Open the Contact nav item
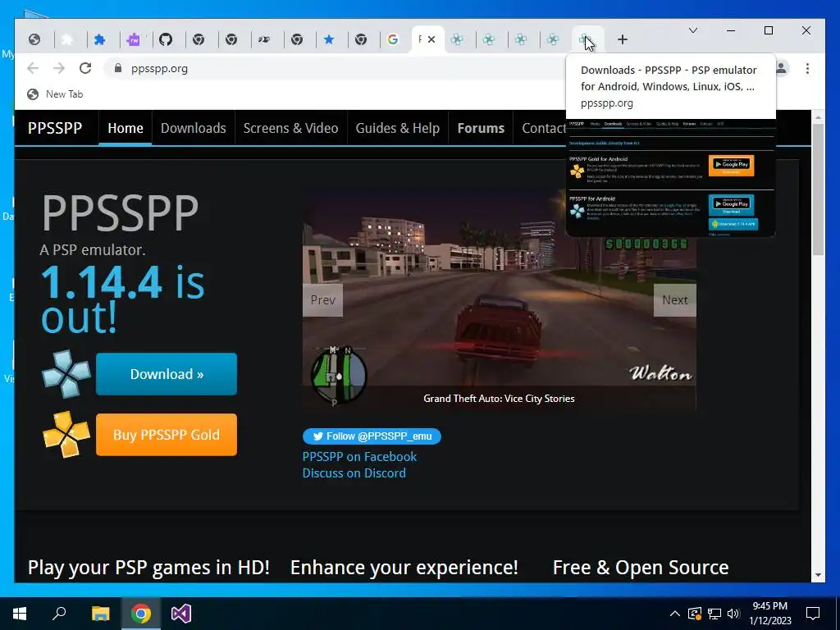Screen dimensions: 840x630 click(543, 128)
